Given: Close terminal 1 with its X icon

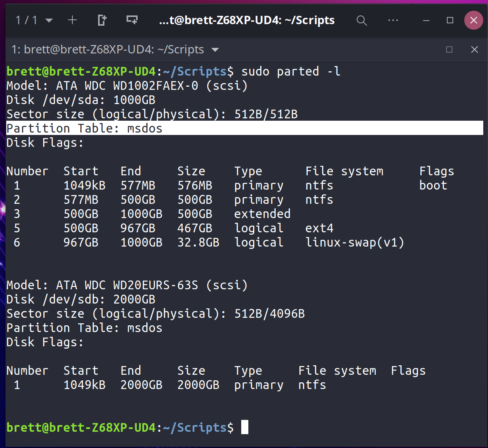Looking at the screenshot, I should [475, 49].
